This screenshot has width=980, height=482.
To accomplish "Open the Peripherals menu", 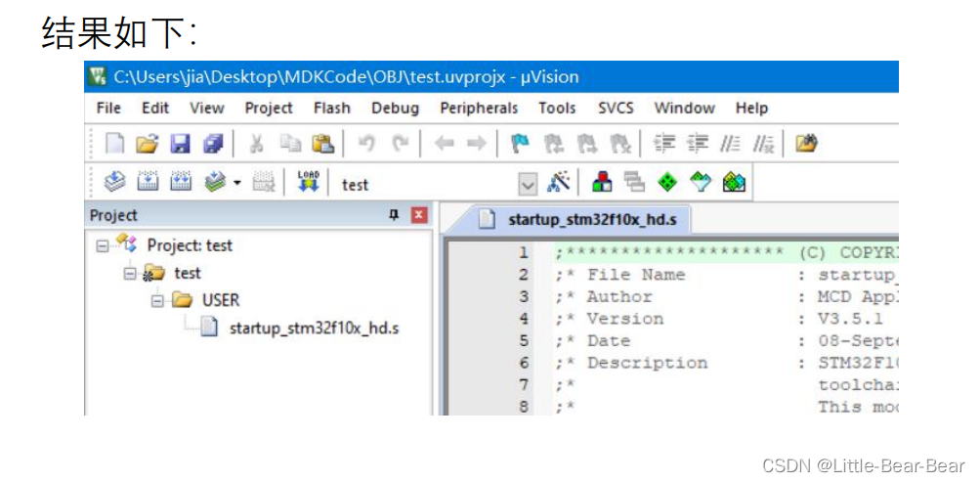I will click(x=480, y=109).
